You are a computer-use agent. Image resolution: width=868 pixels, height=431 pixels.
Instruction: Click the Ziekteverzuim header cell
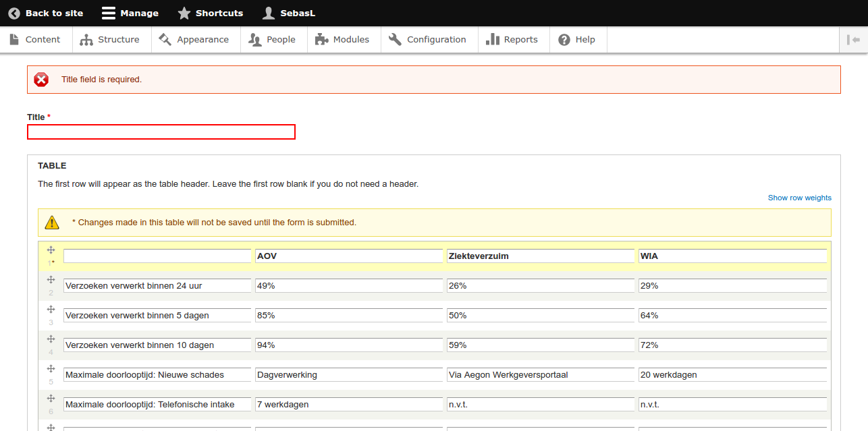click(x=540, y=256)
